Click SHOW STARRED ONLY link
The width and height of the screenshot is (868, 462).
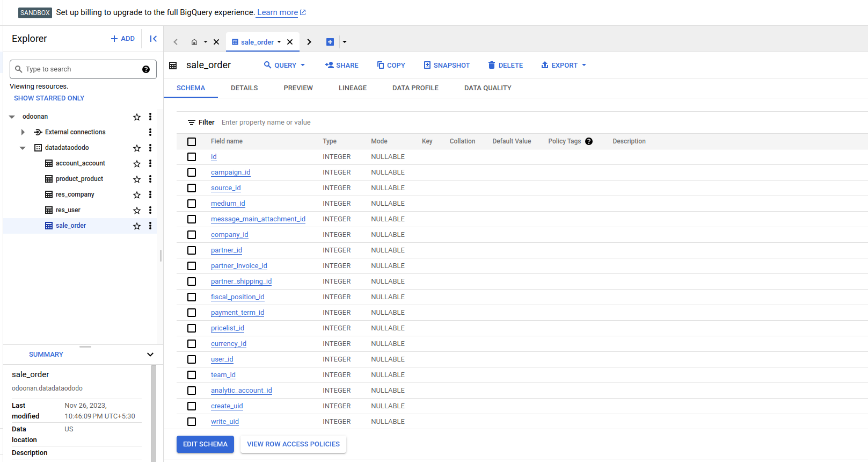49,98
